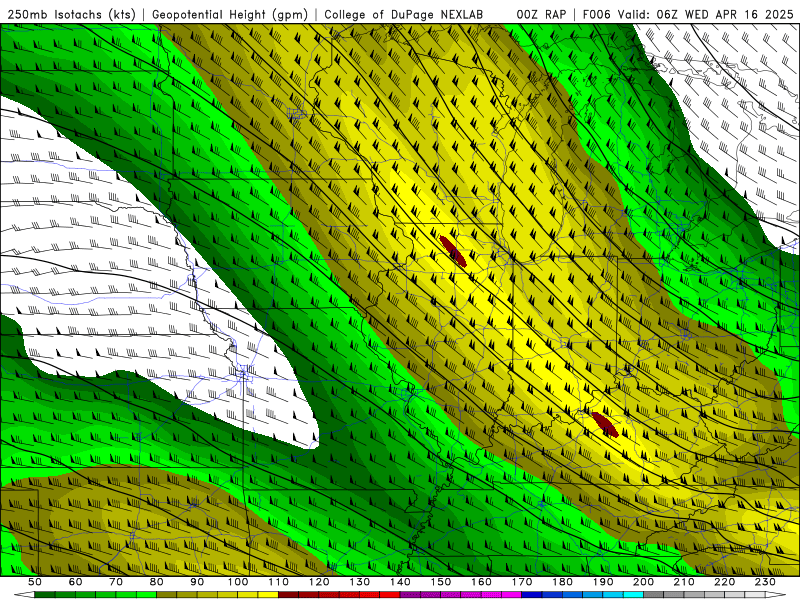Viewport: 800px width, 600px height.
Task: Click the 150 label on the color scale
Action: coord(441,582)
